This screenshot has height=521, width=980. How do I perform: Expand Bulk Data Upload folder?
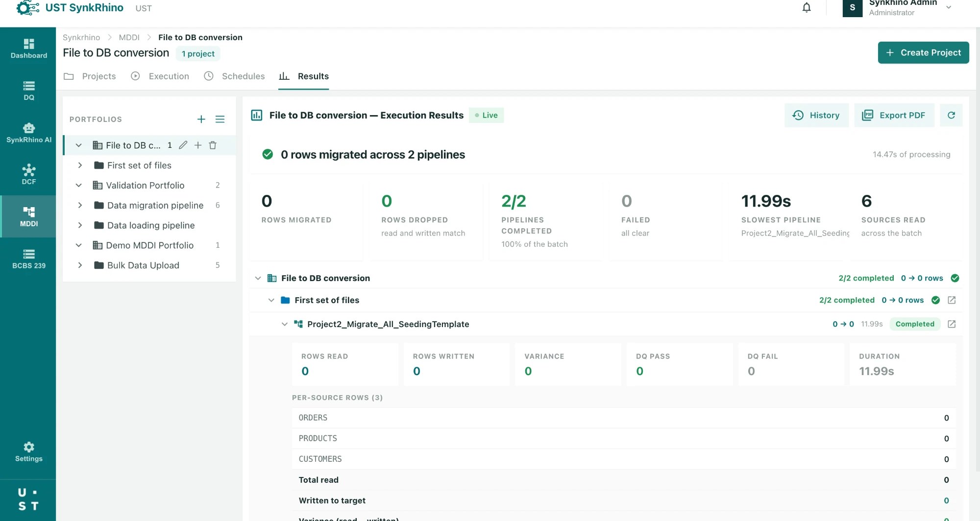80,265
